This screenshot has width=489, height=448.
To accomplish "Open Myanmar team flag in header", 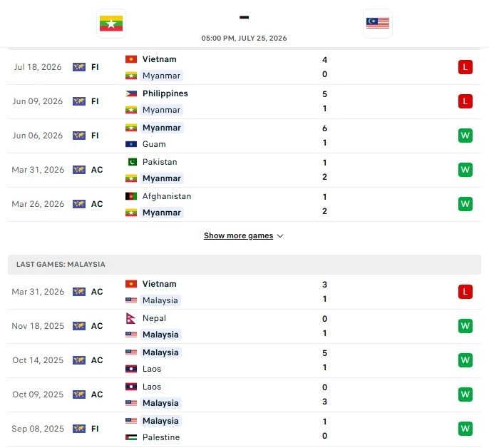I will point(111,24).
